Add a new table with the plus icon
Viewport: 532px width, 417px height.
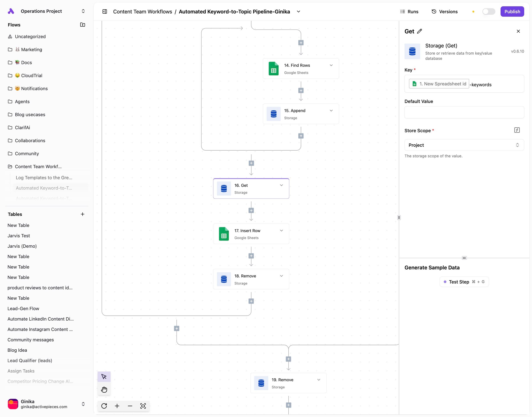pos(83,214)
